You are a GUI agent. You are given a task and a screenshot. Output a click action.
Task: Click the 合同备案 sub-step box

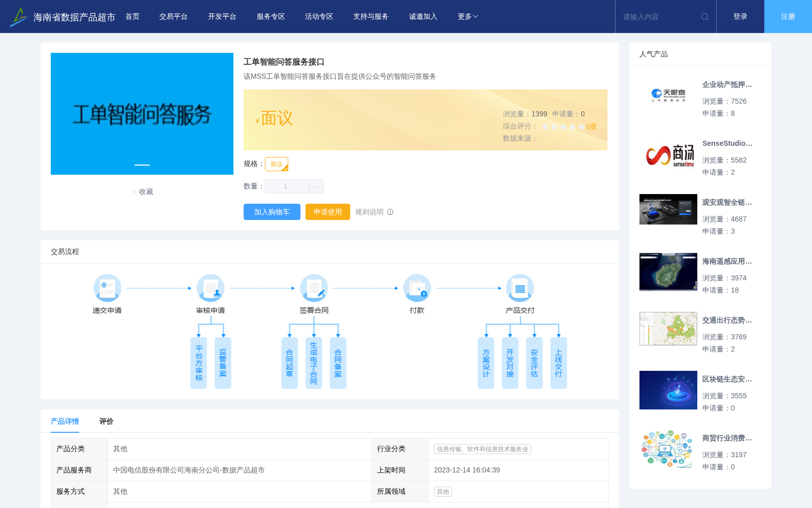coord(338,363)
